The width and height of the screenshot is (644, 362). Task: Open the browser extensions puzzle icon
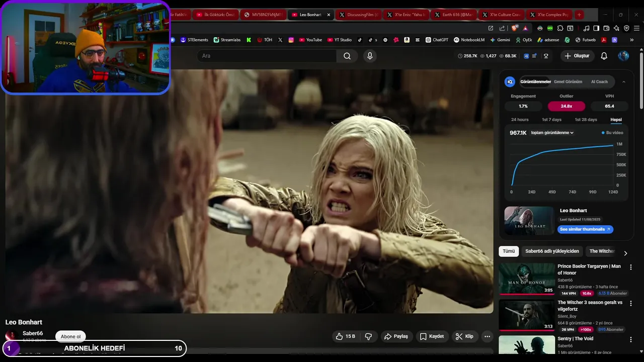(x=560, y=28)
